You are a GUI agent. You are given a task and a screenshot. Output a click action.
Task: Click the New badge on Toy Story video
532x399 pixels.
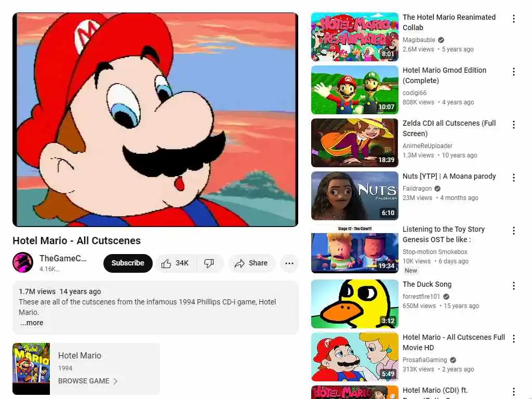point(410,270)
